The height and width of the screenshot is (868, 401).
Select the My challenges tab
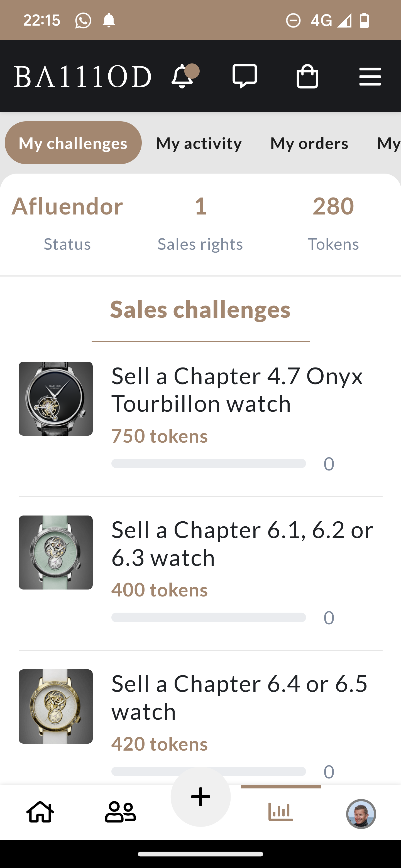click(73, 143)
